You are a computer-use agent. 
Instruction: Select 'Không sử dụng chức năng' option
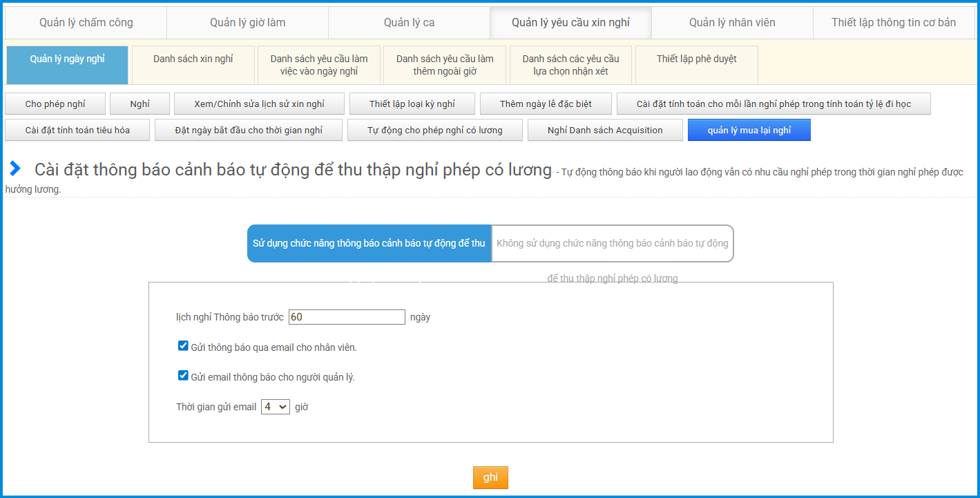click(612, 243)
